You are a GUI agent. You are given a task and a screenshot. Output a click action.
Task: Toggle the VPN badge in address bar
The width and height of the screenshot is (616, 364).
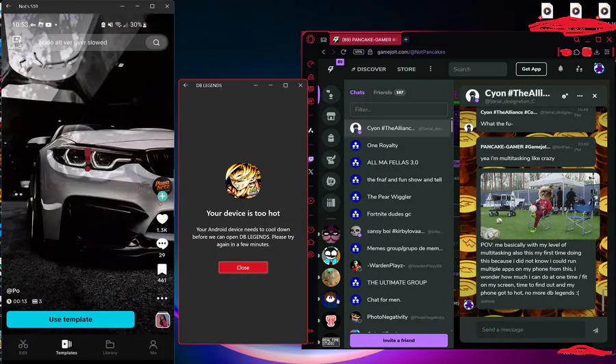click(358, 52)
